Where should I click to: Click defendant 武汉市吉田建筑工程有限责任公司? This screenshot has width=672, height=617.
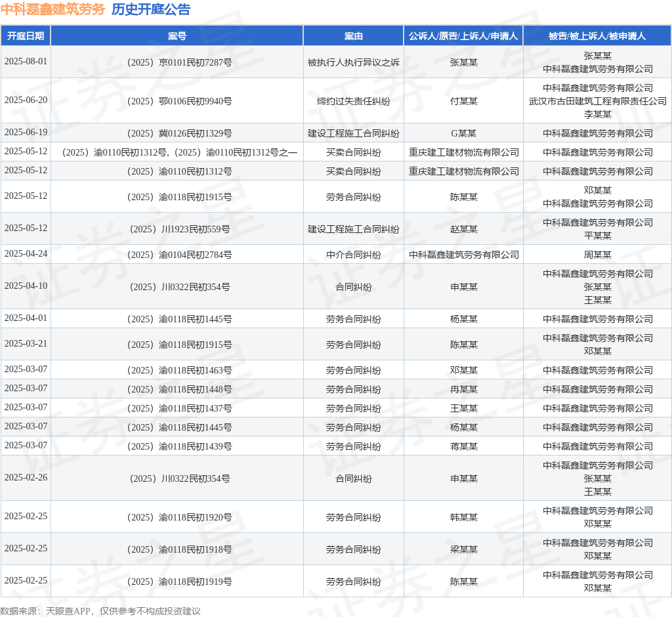pyautogui.click(x=597, y=101)
